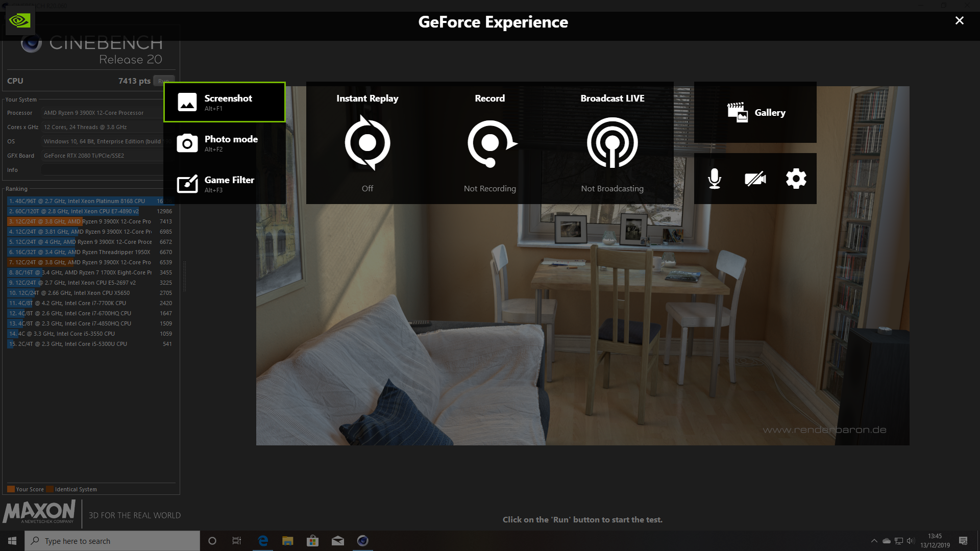Viewport: 980px width, 551px height.
Task: Show hidden tray icons chevron
Action: [874, 541]
